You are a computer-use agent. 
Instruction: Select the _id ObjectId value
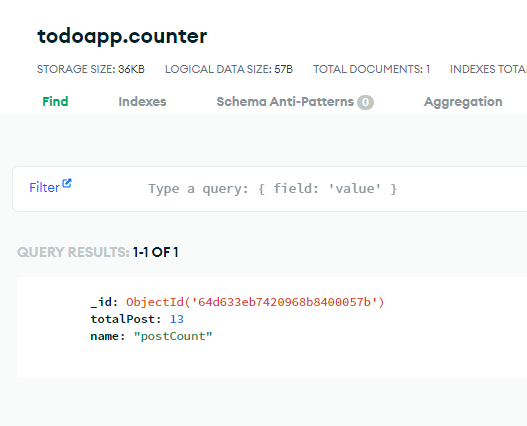[255, 302]
